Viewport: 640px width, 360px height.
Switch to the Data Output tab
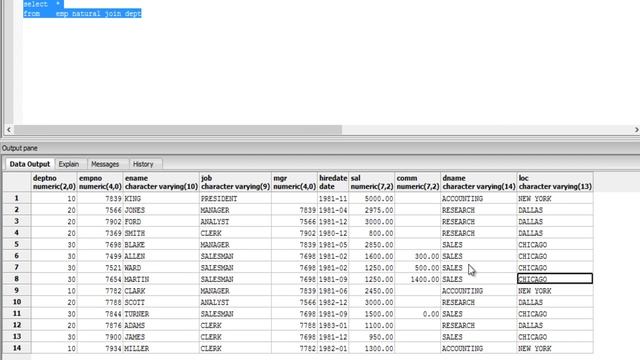click(x=29, y=164)
